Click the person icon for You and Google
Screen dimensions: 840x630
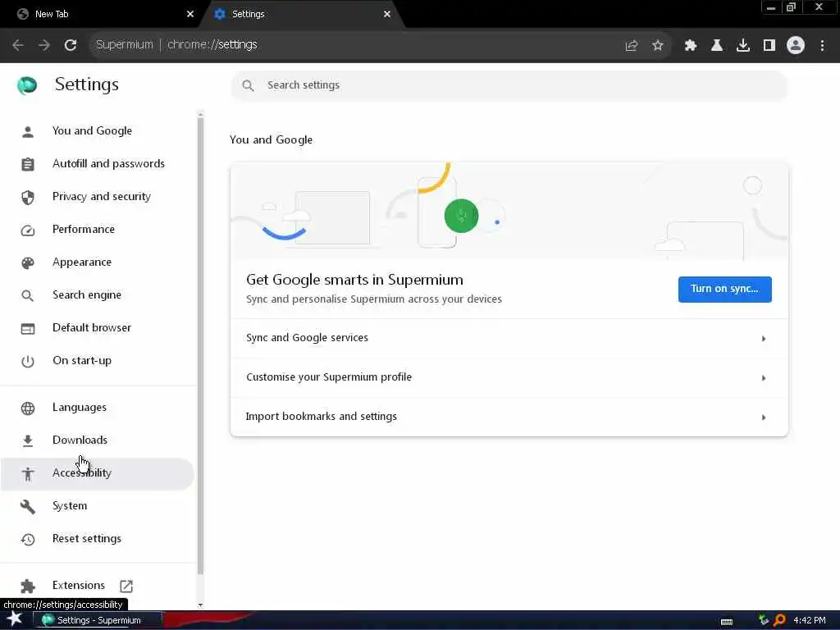[x=28, y=131]
